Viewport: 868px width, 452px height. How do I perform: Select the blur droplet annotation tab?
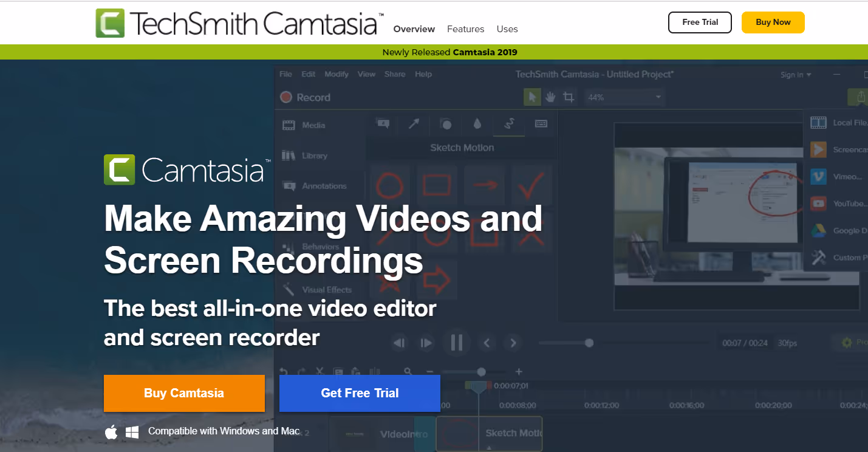pos(477,123)
